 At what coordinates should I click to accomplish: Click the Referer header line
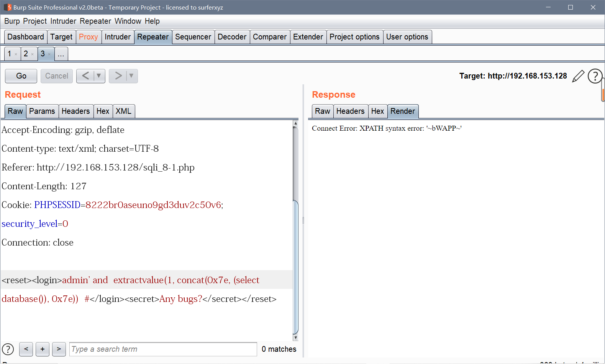(98, 167)
